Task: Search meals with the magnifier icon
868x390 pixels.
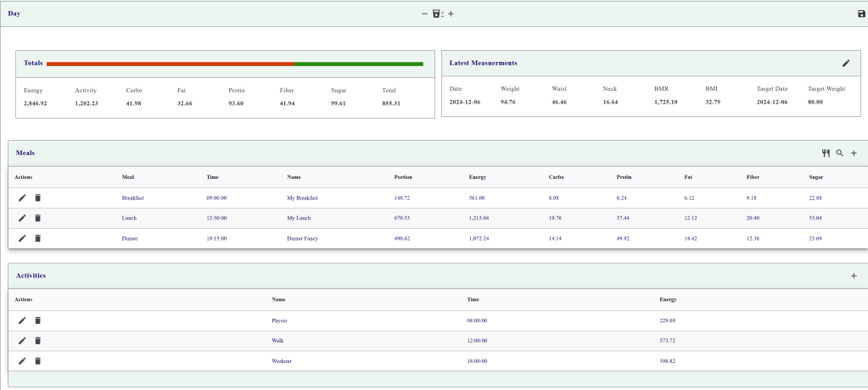Action: click(x=839, y=153)
